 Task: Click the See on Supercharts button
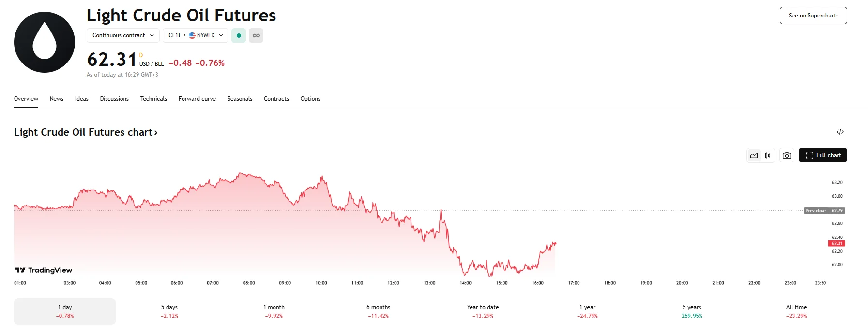813,15
